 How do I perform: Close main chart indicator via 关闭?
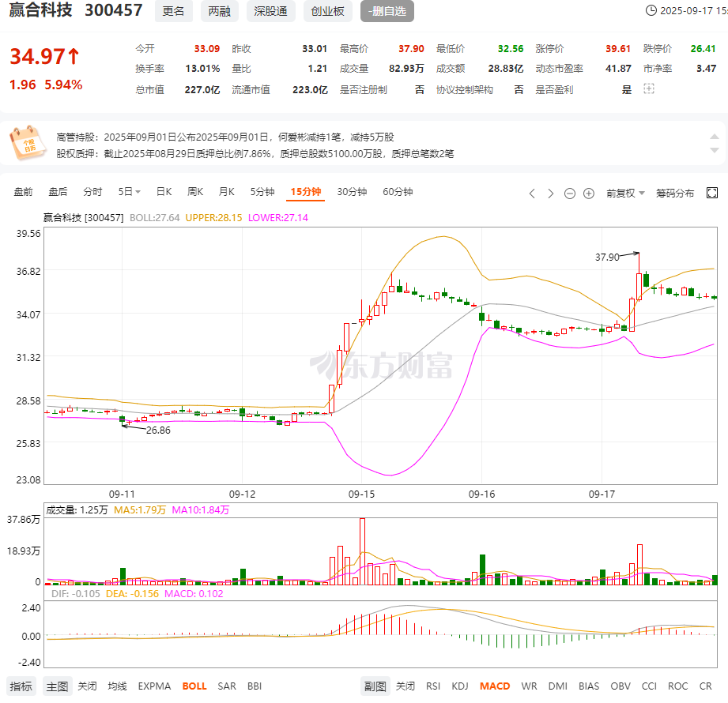click(x=87, y=686)
